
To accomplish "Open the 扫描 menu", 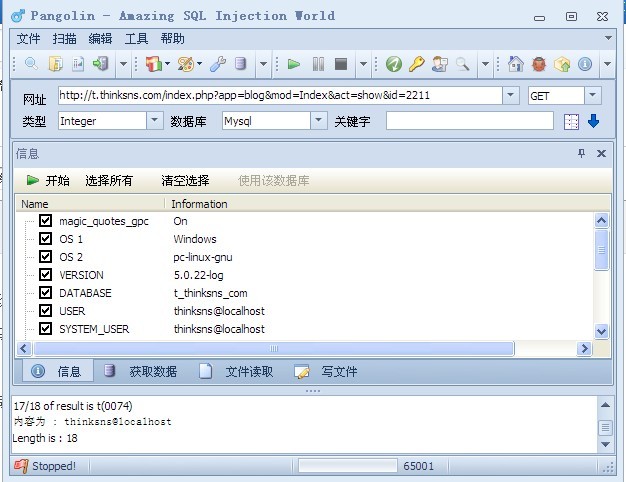I will 64,39.
